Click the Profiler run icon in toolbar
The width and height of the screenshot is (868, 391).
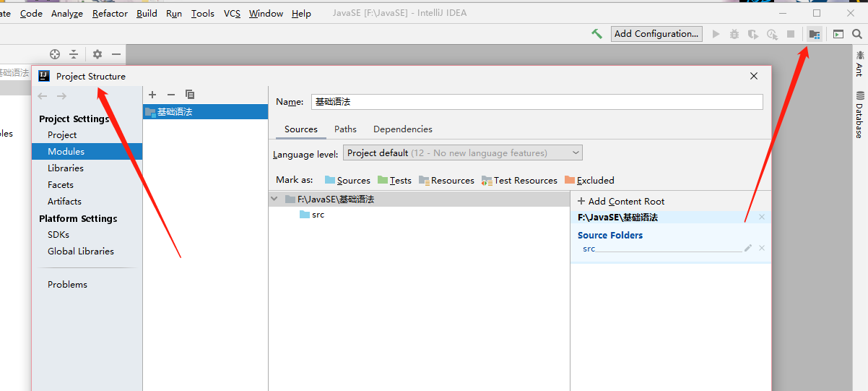(x=772, y=34)
